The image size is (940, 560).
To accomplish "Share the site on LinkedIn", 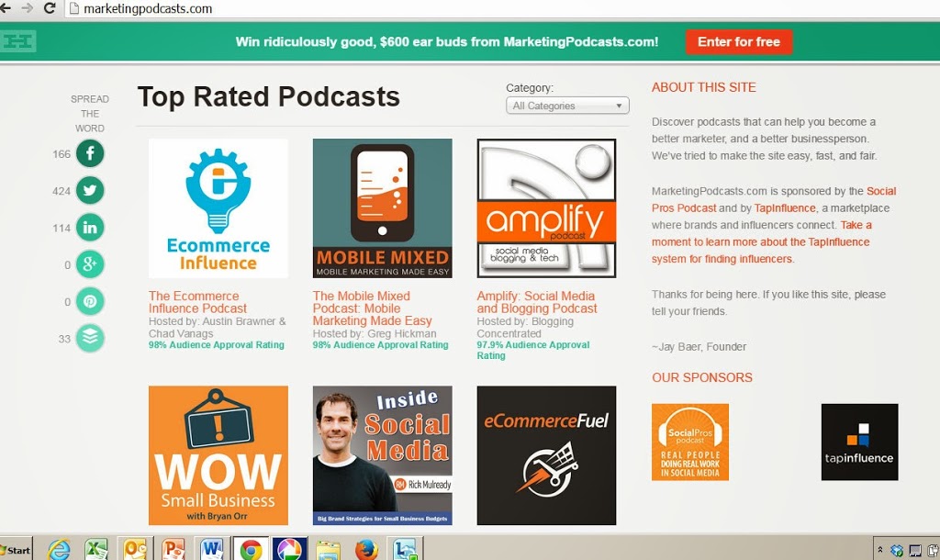I will pyautogui.click(x=90, y=228).
